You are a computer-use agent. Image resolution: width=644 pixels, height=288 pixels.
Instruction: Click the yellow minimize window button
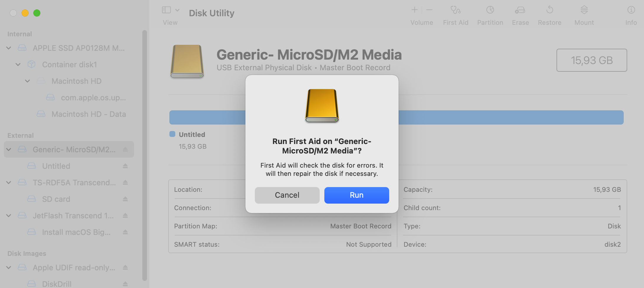click(25, 13)
